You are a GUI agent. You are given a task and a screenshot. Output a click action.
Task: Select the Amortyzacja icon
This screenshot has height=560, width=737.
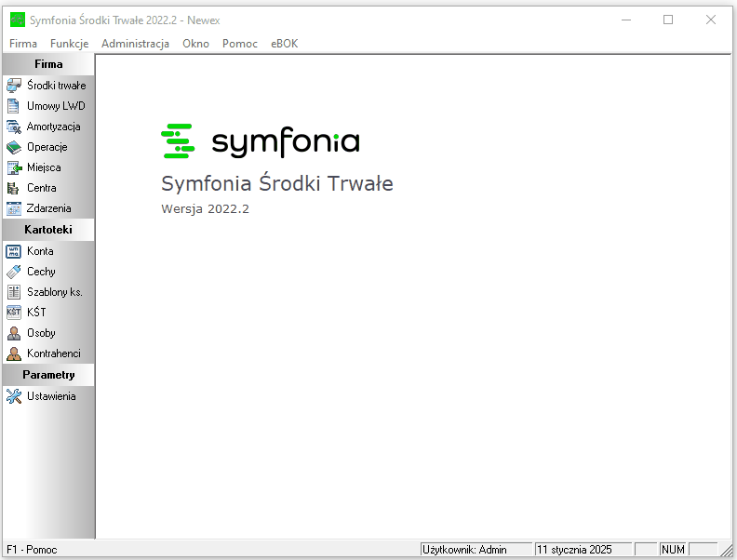pyautogui.click(x=14, y=127)
